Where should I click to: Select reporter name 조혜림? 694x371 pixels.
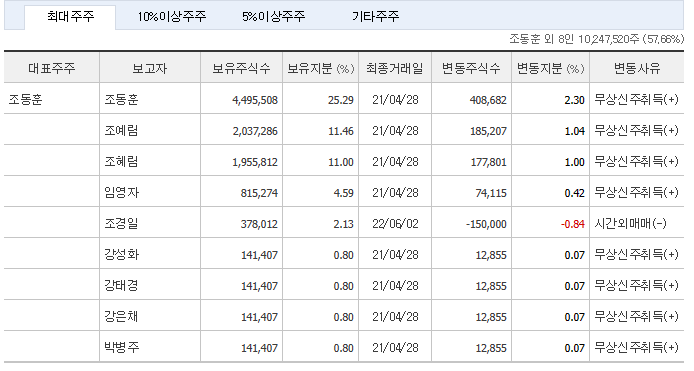[121, 162]
